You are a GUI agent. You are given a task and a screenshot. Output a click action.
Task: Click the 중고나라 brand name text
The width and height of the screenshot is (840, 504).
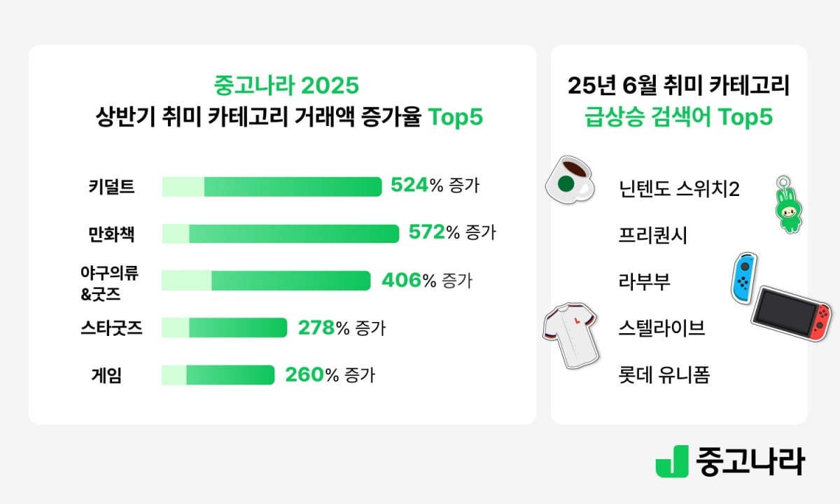coord(750,461)
